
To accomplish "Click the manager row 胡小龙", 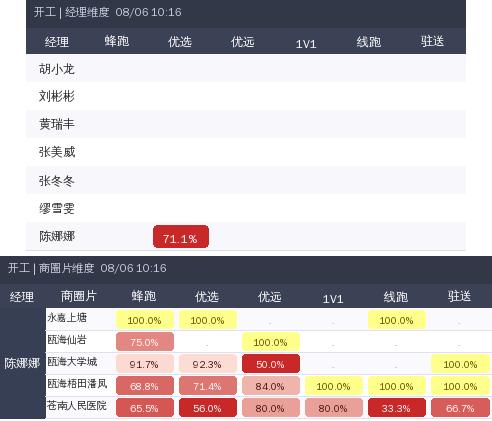I will (x=246, y=68).
